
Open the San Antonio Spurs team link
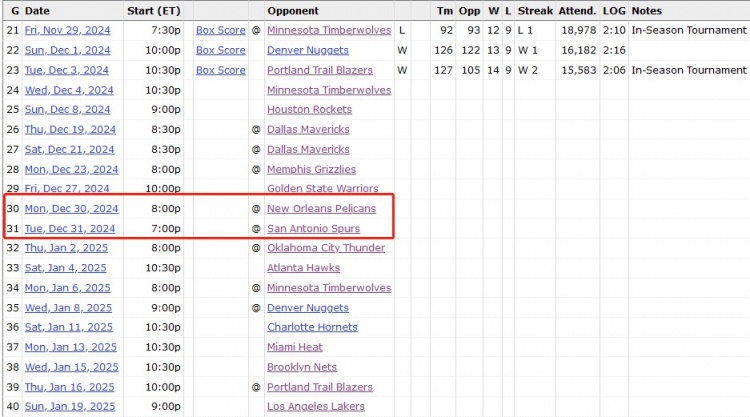click(x=314, y=229)
